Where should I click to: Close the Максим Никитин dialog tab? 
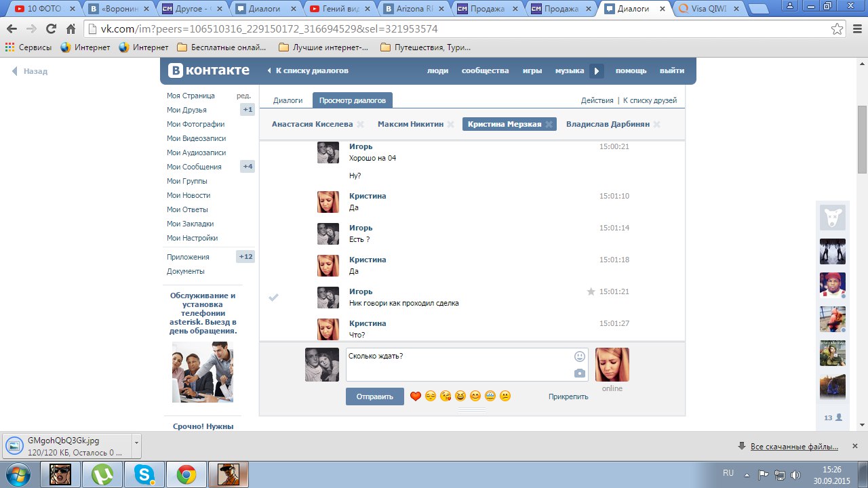(x=450, y=124)
